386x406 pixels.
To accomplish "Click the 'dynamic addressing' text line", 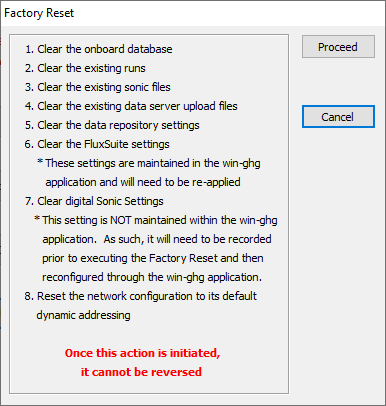I will [83, 315].
